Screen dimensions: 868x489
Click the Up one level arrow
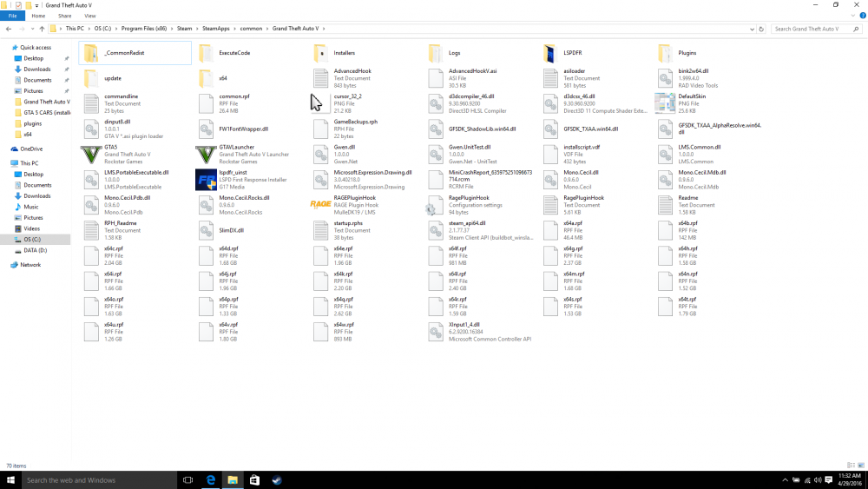(x=42, y=29)
